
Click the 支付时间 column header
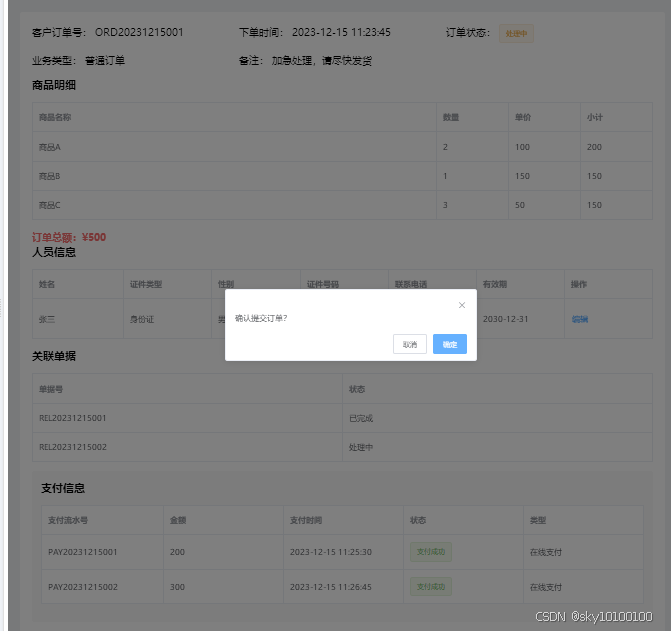[306, 520]
